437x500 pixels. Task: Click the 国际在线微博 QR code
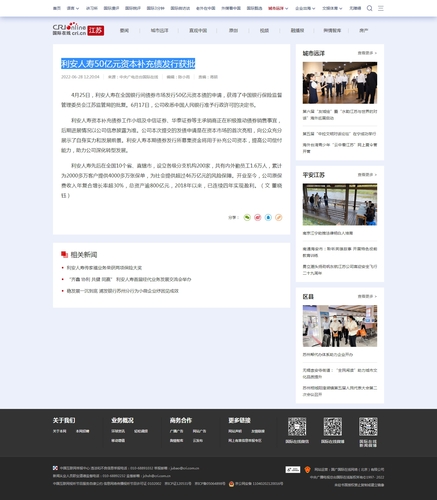point(333,427)
